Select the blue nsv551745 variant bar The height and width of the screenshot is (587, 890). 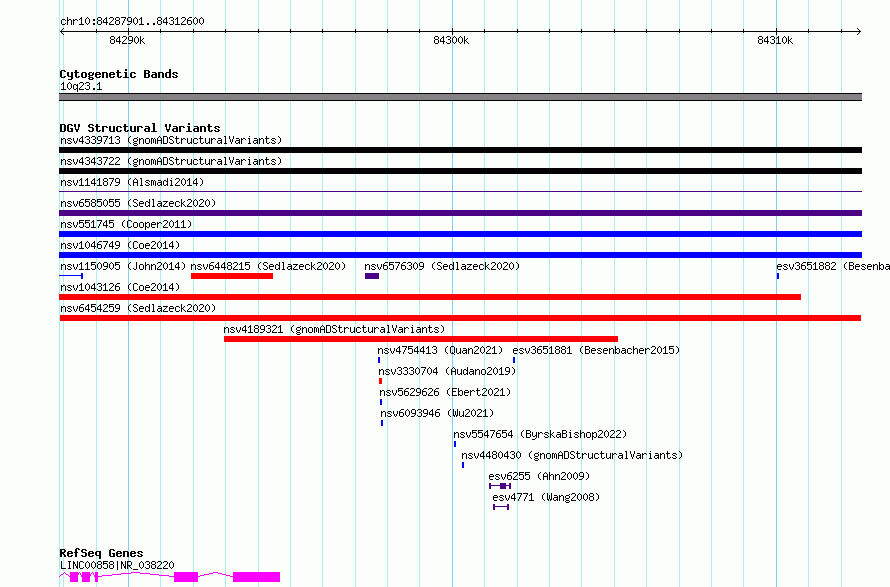[x=460, y=234]
